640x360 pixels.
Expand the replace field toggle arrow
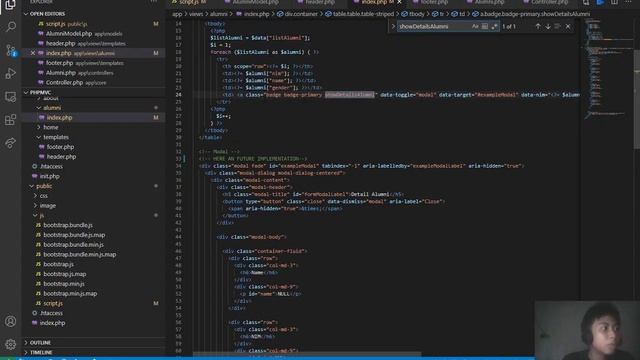pos(393,27)
